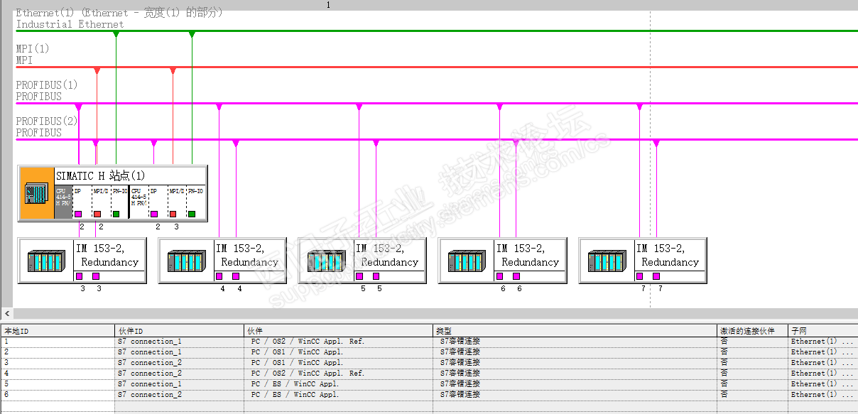Select station icon of IM 153-2 address 3
This screenshot has height=414, width=858.
point(46,260)
